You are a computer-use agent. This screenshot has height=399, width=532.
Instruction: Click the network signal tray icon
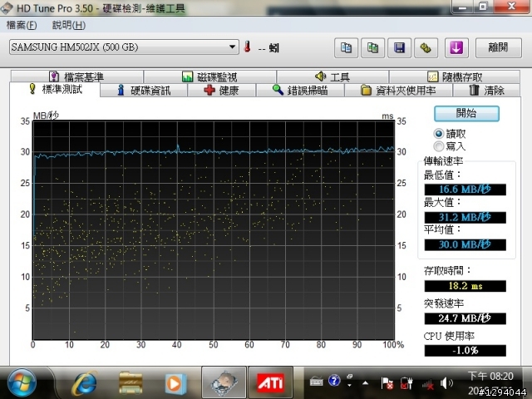click(x=427, y=384)
